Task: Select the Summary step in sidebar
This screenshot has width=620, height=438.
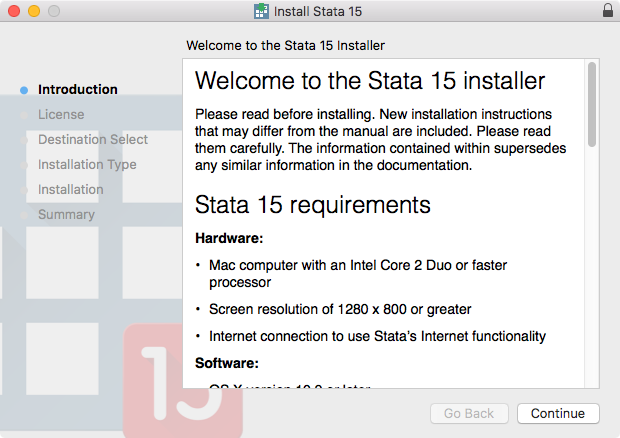Action: [66, 214]
